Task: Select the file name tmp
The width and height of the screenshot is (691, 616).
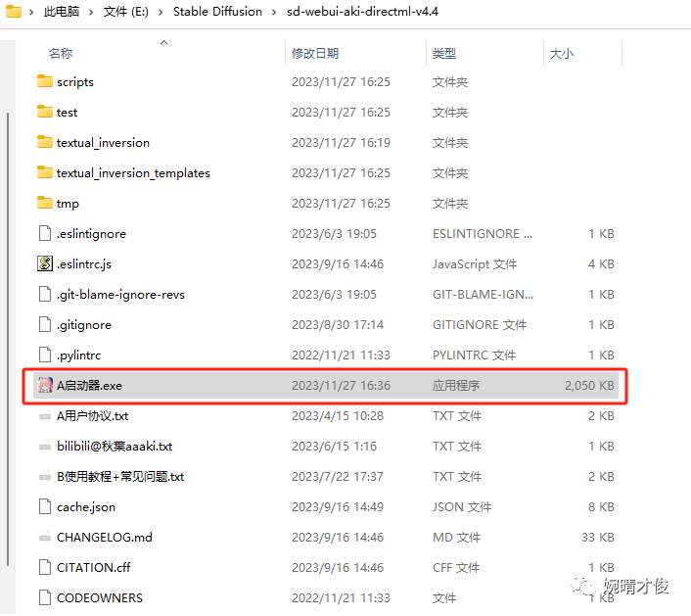Action: pyautogui.click(x=68, y=204)
